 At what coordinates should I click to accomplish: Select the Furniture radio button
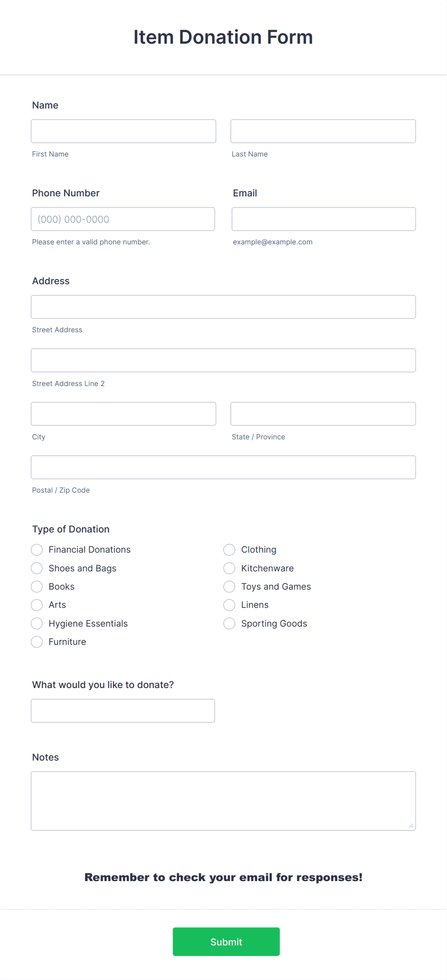(37, 642)
